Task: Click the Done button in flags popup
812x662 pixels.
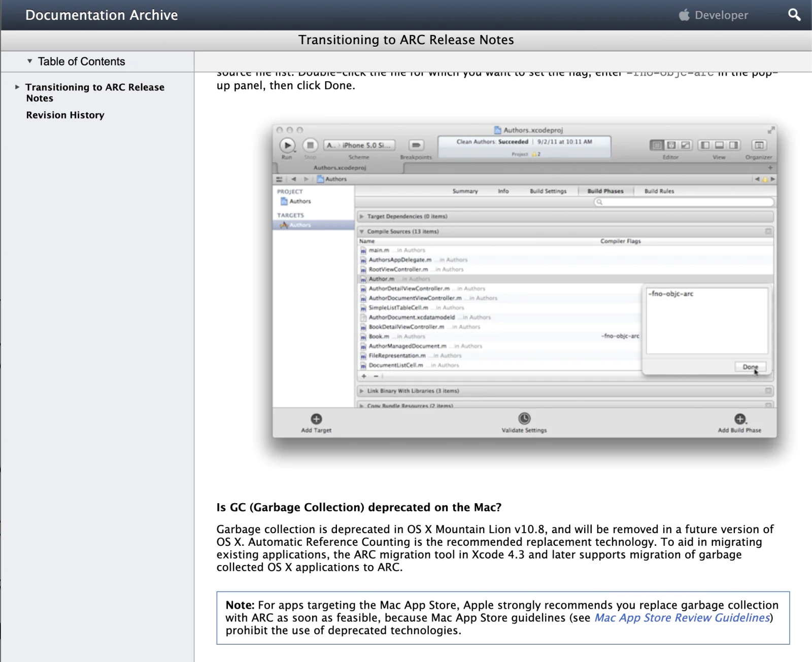Action: (751, 367)
